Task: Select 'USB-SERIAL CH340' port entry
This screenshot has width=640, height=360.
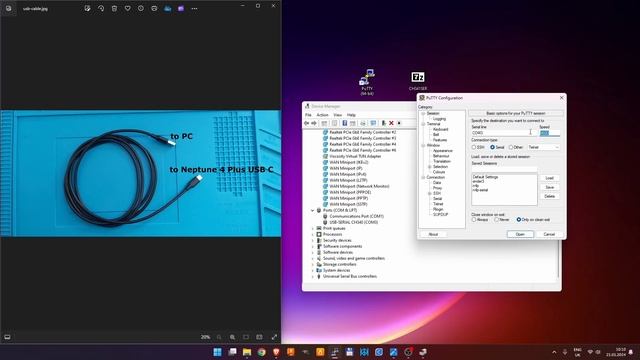Action: pyautogui.click(x=353, y=222)
